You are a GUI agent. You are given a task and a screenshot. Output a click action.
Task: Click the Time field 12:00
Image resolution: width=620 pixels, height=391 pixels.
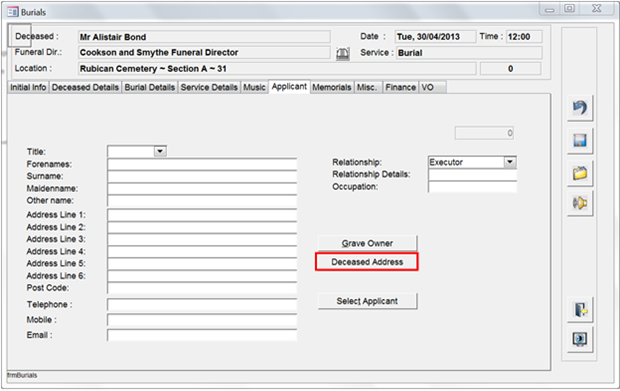pos(524,37)
